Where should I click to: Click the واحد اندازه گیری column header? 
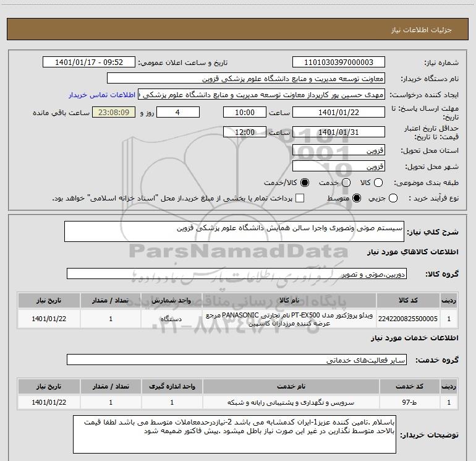[x=172, y=386]
